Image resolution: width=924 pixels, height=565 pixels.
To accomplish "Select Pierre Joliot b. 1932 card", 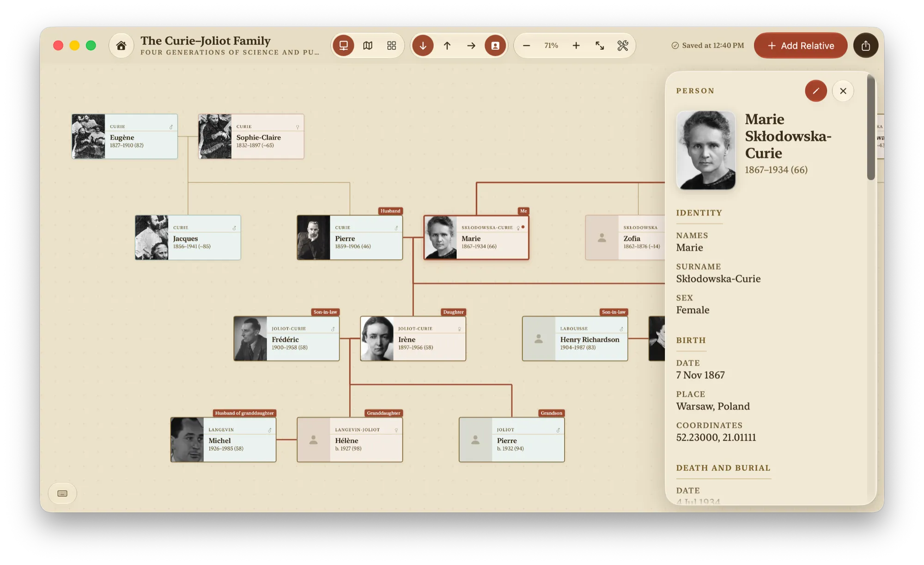I will pos(512,439).
